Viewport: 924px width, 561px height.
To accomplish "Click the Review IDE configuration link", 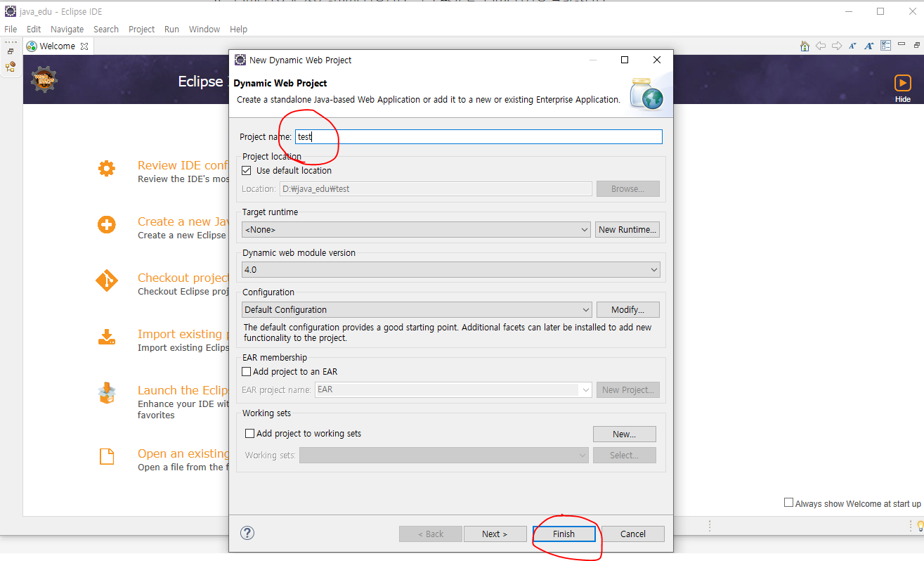I will click(183, 165).
